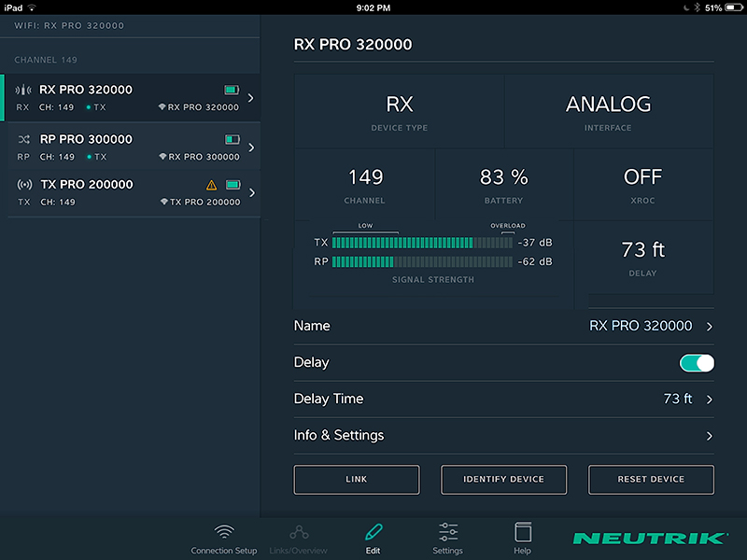Expand TX PRO 200000 list row chevron

pyautogui.click(x=252, y=193)
